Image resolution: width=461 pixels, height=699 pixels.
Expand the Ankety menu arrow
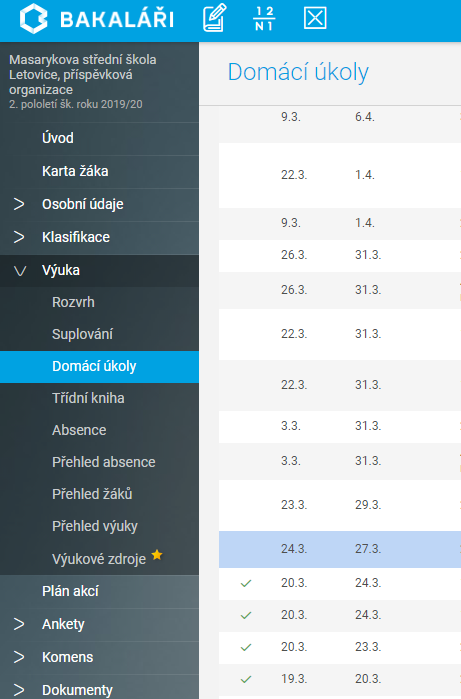pos(19,624)
